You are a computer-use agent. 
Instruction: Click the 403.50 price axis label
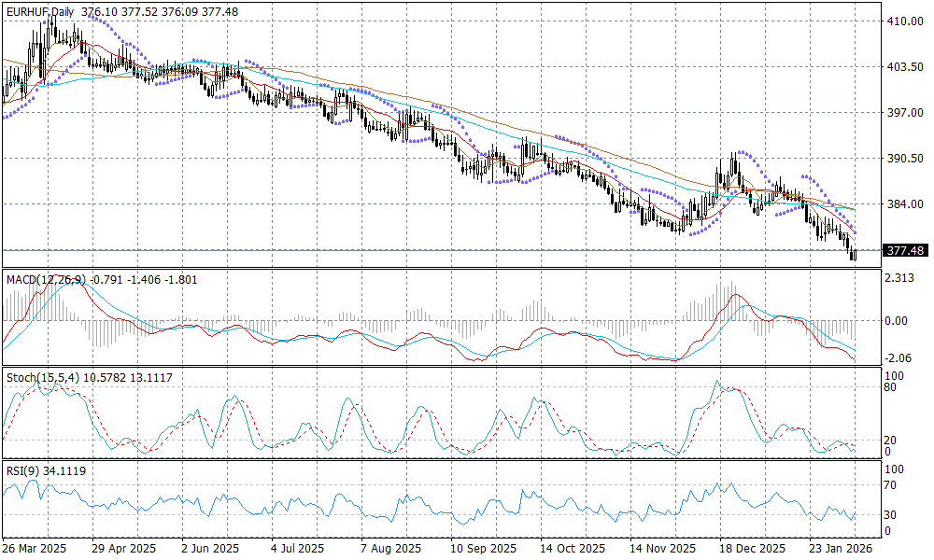(x=904, y=67)
